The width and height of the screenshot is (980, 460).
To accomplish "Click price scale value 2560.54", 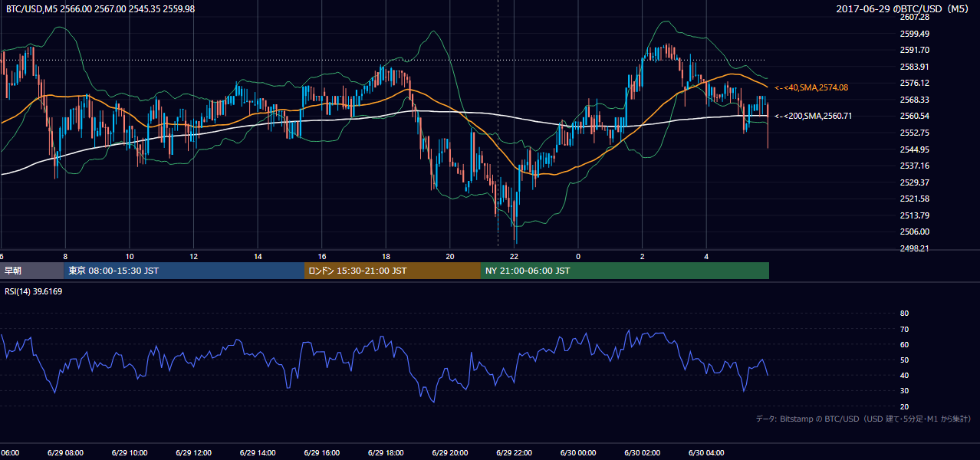I will [914, 116].
